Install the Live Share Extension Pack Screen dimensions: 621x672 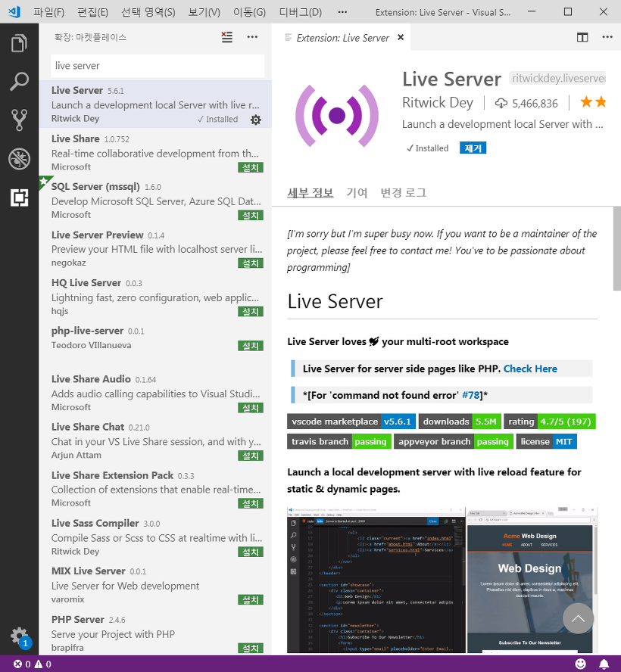251,503
